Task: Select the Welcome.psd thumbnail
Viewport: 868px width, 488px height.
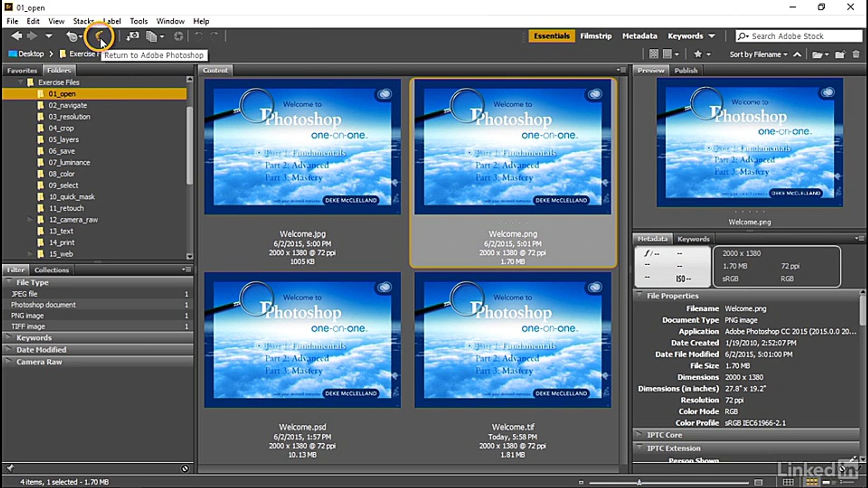Action: click(302, 340)
